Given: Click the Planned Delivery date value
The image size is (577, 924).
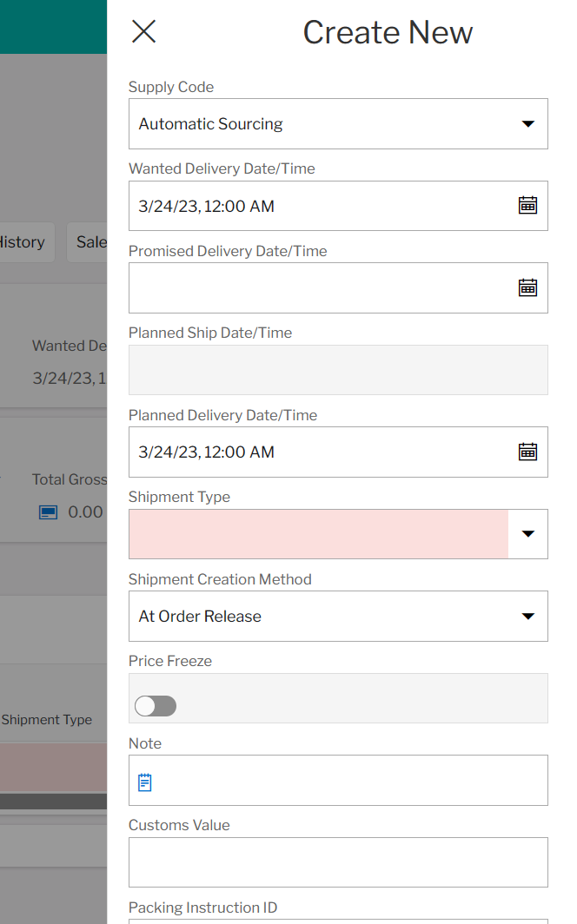Looking at the screenshot, I should click(x=206, y=452).
